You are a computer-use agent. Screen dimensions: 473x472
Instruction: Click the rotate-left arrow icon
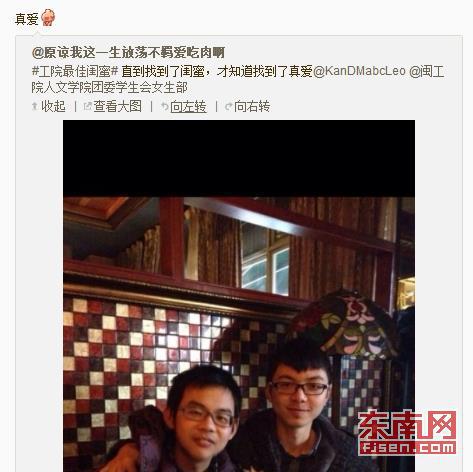tap(165, 107)
